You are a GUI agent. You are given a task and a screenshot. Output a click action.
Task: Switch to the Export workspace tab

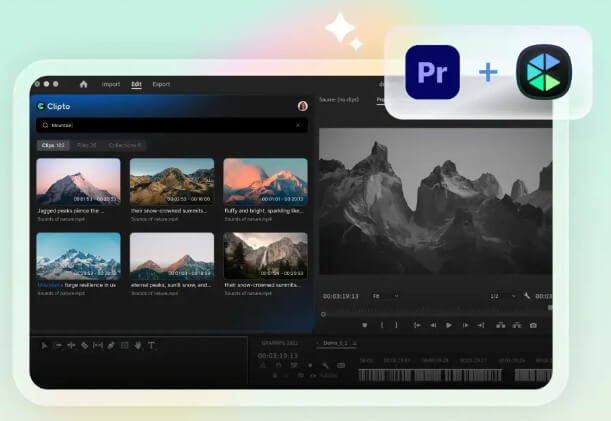point(161,84)
